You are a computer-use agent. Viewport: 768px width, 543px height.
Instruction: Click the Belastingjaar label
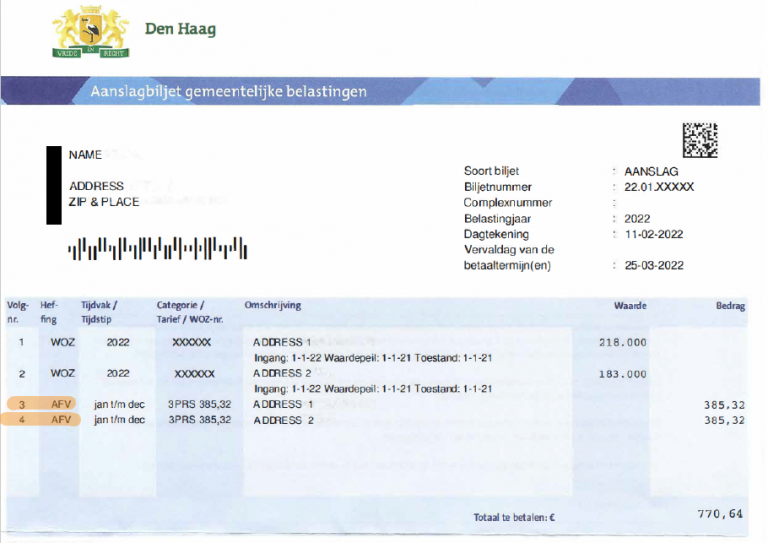497,219
